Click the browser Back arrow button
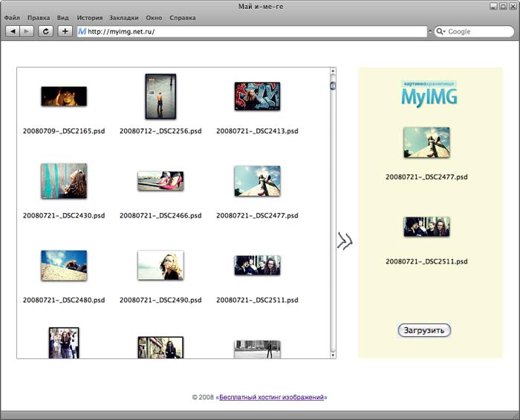520x420 pixels. 13,31
